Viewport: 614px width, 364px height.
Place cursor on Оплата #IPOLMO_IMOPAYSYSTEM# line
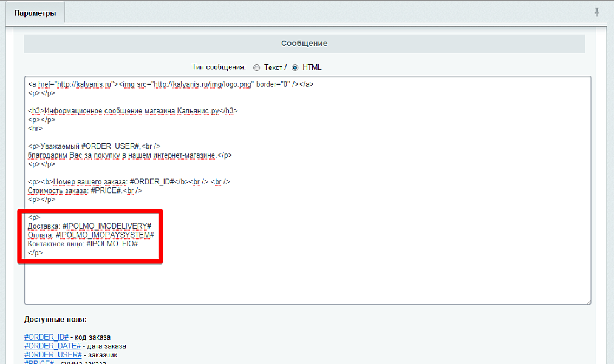[x=90, y=235]
